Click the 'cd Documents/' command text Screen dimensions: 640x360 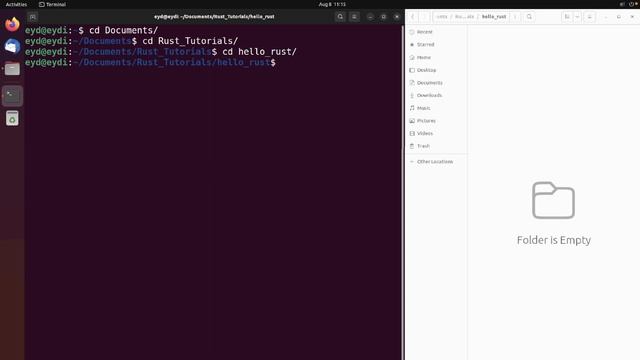click(124, 31)
